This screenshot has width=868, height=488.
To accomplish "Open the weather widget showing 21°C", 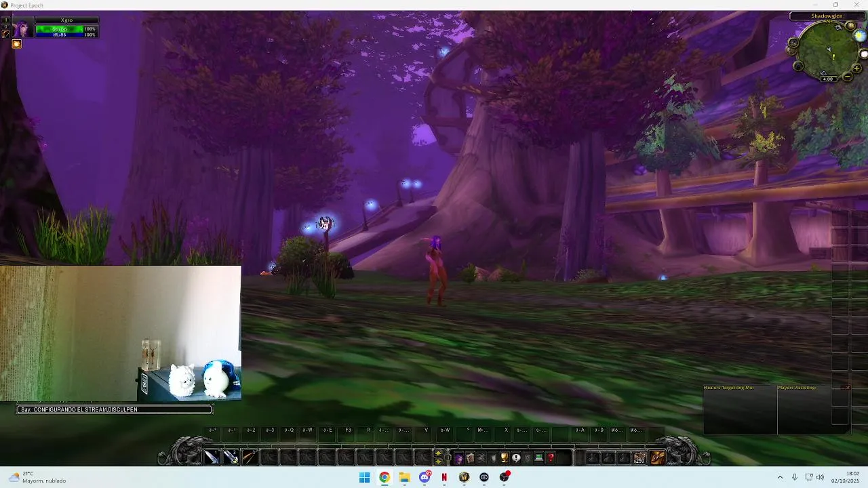I will 37,477.
